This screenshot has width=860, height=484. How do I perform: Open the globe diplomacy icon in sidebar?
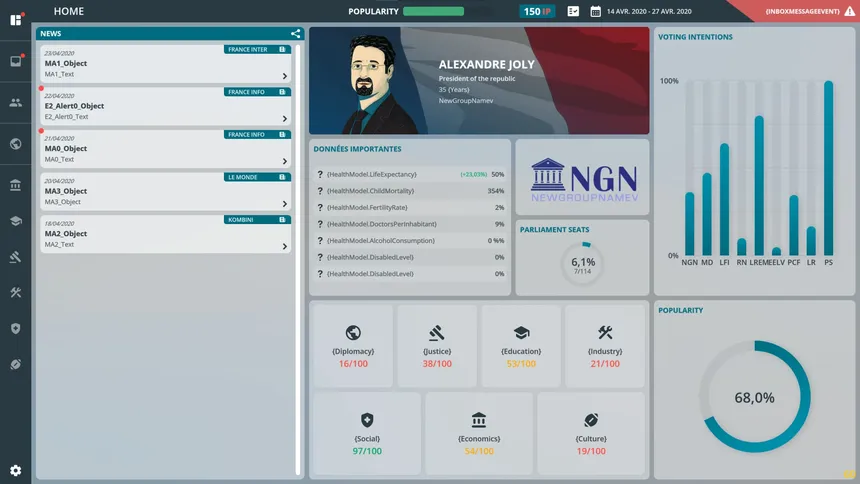(x=16, y=144)
